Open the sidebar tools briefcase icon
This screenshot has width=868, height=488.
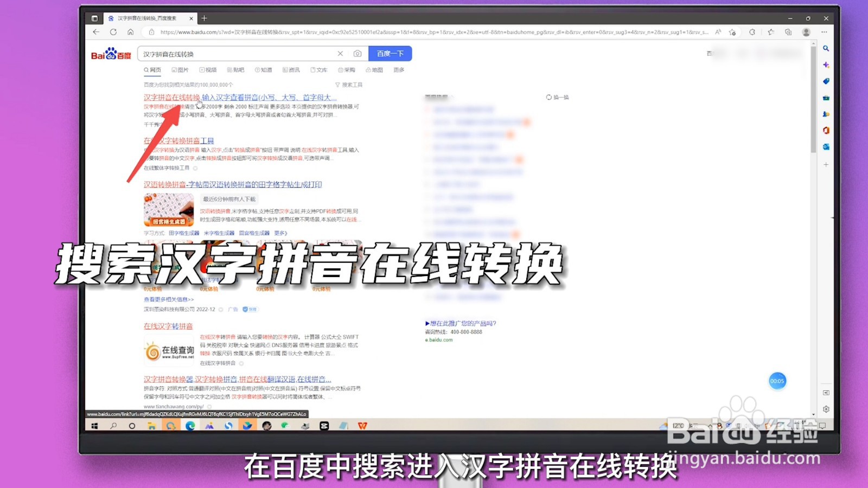click(826, 98)
